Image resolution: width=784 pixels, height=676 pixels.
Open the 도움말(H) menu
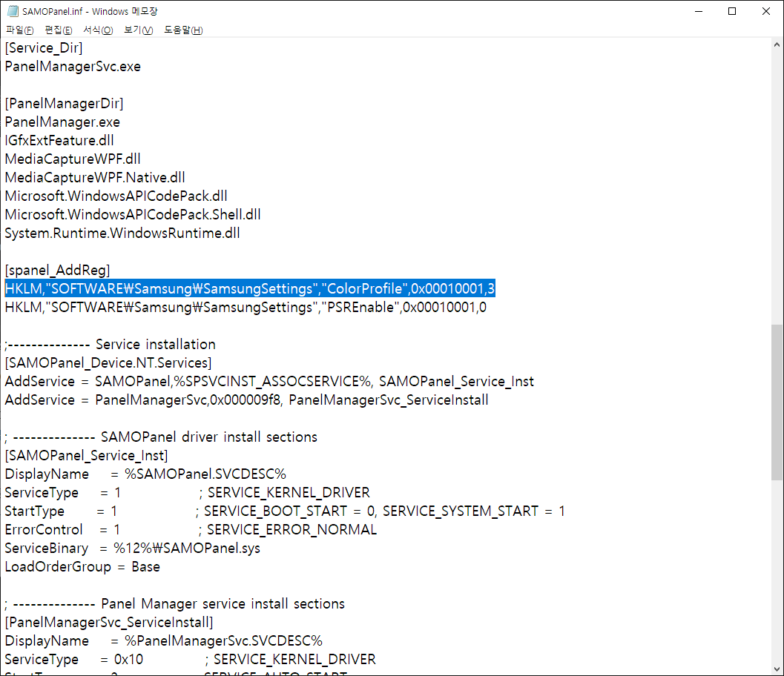point(183,30)
